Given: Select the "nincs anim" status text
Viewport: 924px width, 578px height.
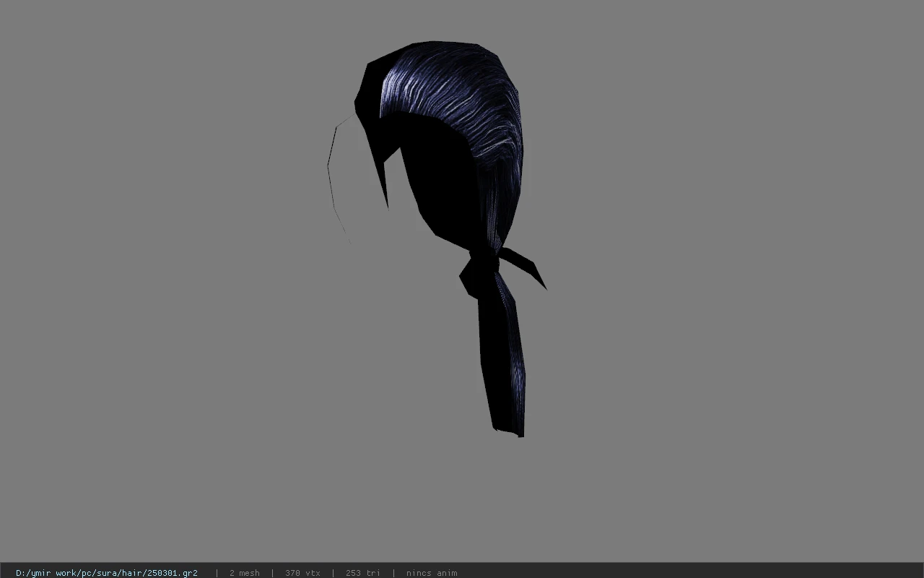Looking at the screenshot, I should [x=432, y=573].
